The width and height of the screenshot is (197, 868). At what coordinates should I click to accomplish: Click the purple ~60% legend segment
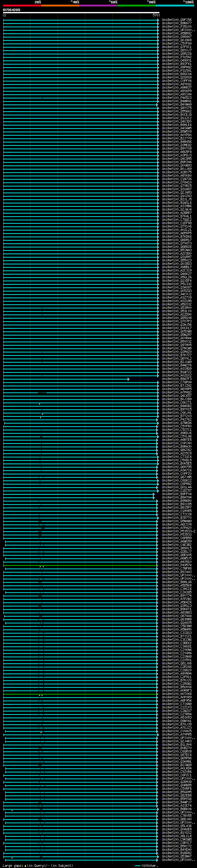click(99, 6)
